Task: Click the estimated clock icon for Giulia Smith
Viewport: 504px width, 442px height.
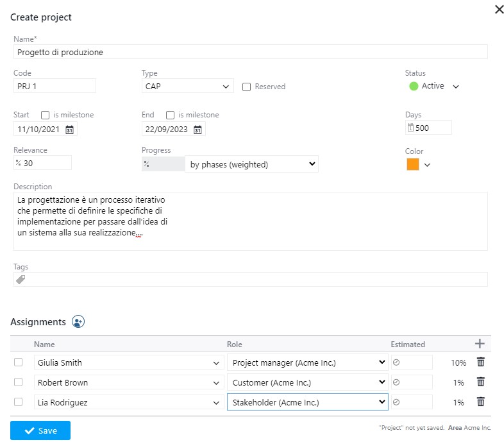Action: 396,362
